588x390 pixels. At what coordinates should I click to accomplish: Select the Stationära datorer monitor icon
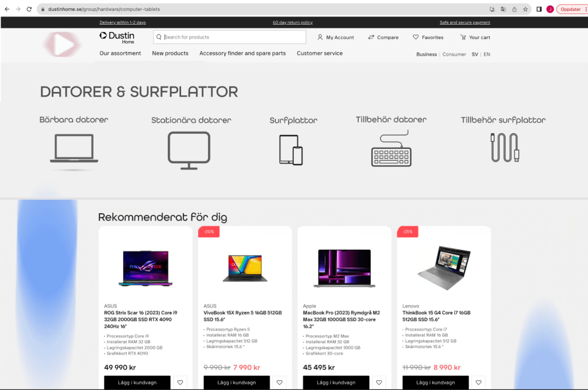pos(189,150)
